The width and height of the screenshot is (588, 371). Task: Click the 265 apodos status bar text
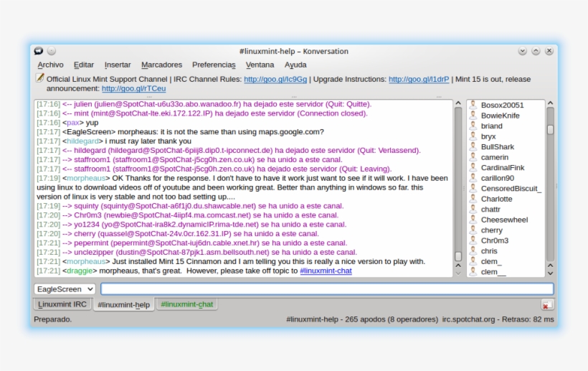(x=362, y=319)
